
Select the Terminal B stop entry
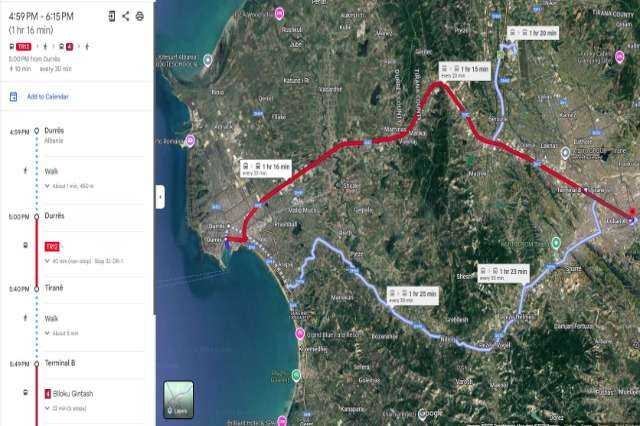click(60, 363)
